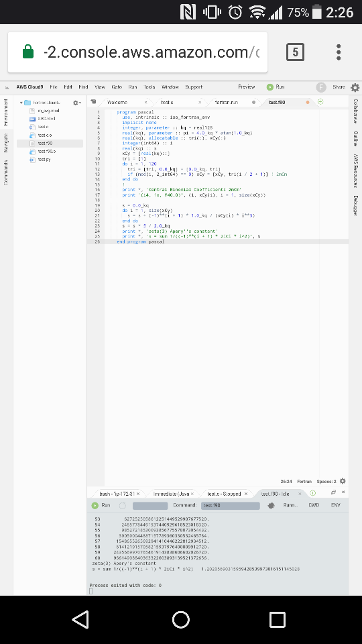Click the Command input field test.f90
This screenshot has width=362, height=644.
tap(231, 506)
